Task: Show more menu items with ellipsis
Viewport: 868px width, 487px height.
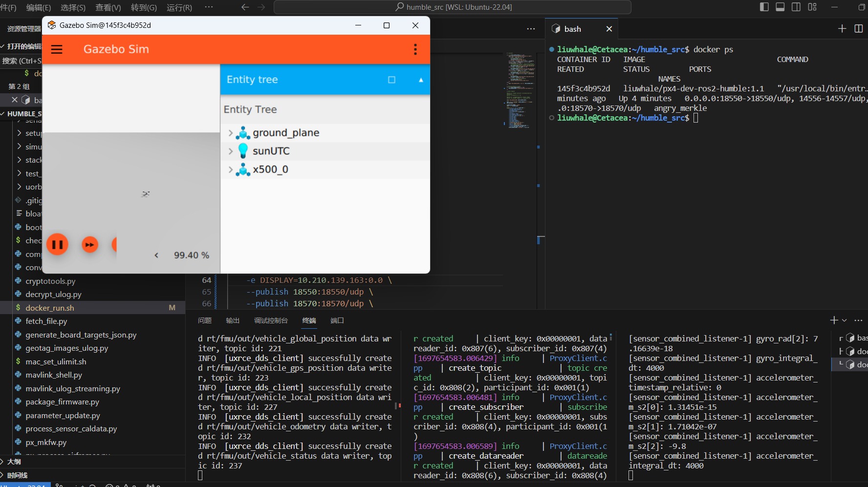Action: (209, 7)
